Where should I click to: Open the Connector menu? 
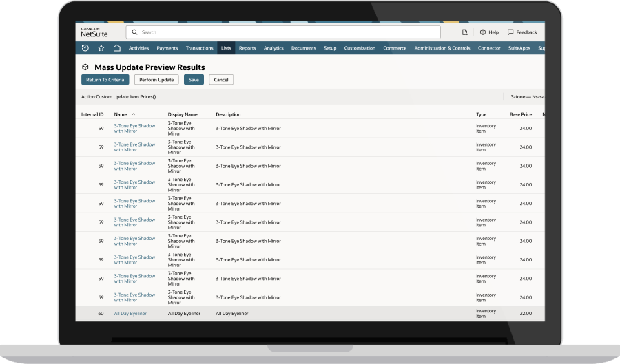490,48
